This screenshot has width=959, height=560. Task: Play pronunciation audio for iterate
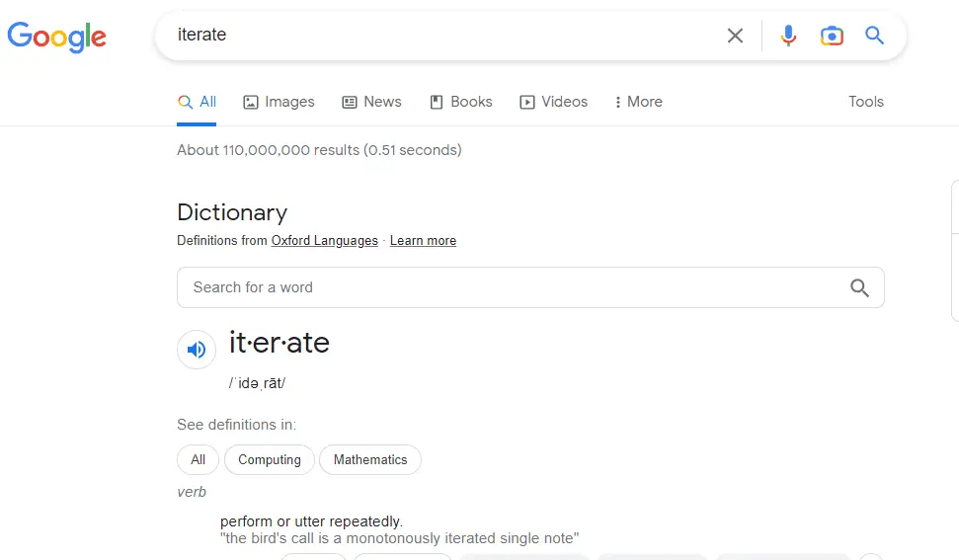click(197, 349)
